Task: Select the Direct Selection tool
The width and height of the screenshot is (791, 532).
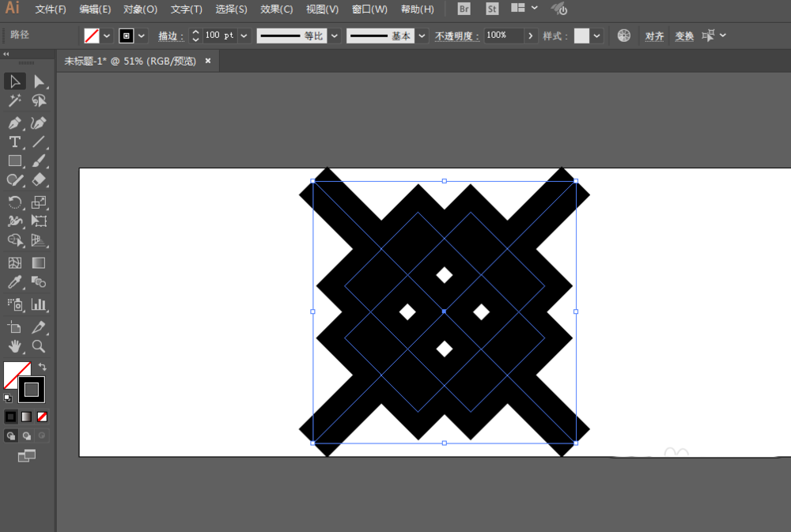Action: point(39,81)
